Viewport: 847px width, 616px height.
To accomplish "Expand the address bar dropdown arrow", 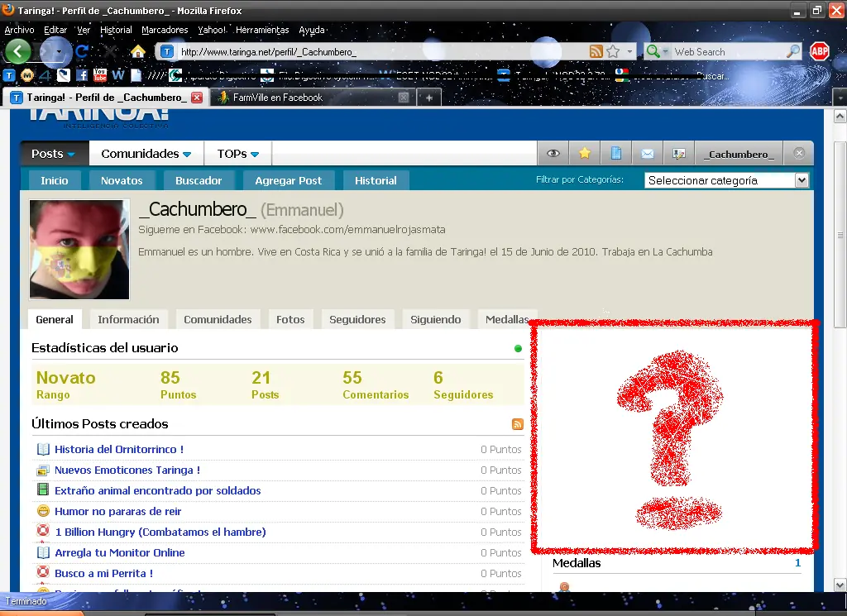I will [x=629, y=52].
